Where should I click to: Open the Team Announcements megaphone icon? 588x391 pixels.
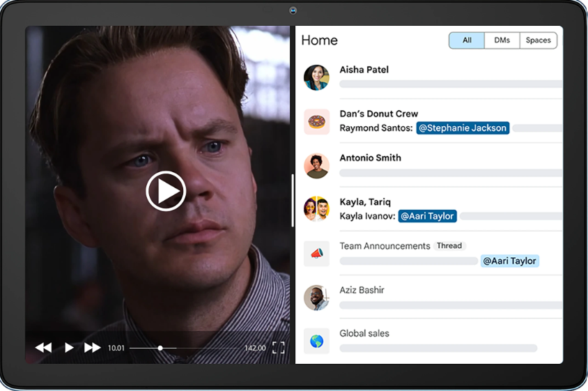(x=316, y=254)
